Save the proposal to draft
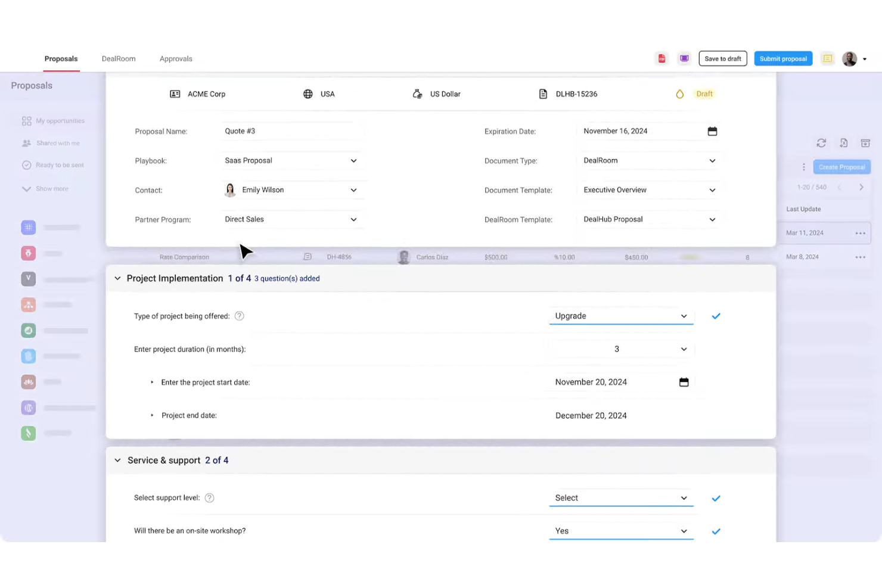 [723, 58]
